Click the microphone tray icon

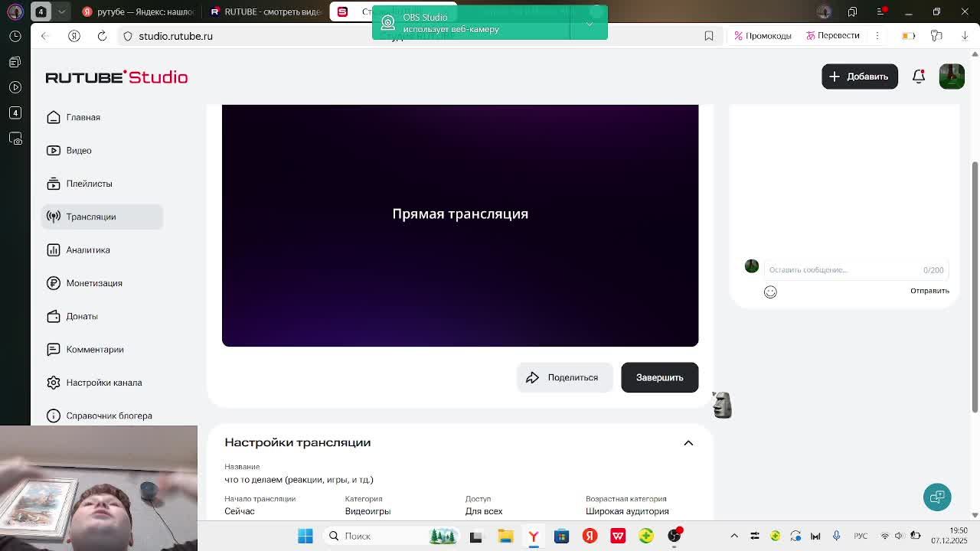tap(836, 536)
